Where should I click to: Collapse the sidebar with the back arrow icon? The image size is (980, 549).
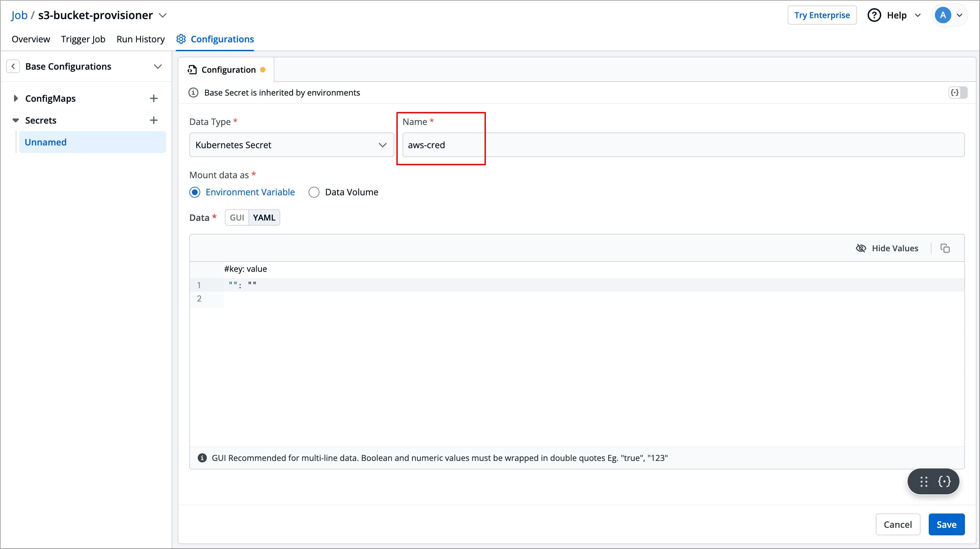pos(13,67)
